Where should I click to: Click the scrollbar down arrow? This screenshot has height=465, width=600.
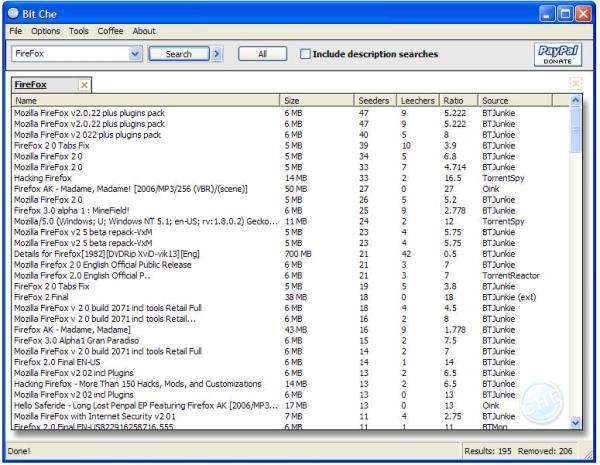575,423
